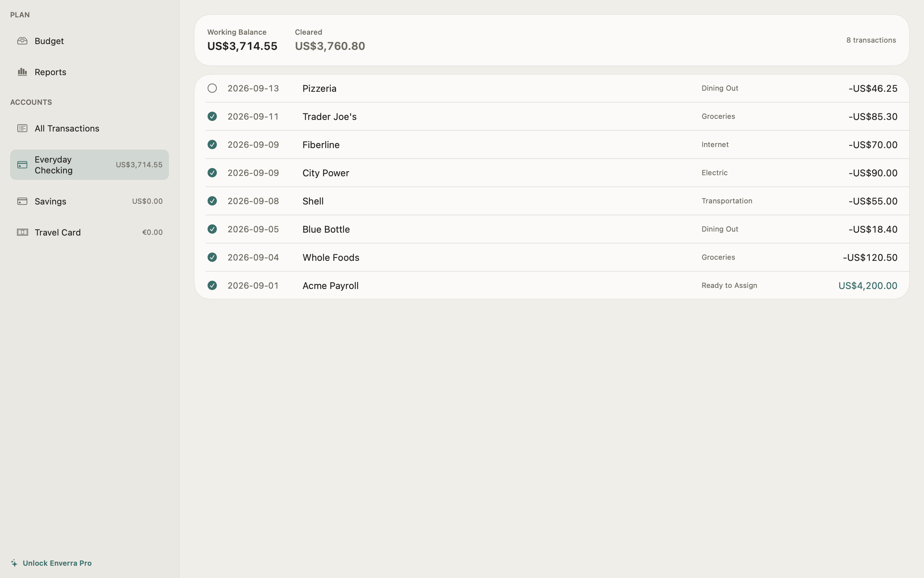
Task: Click the Shell Transportation category
Action: pos(727,201)
